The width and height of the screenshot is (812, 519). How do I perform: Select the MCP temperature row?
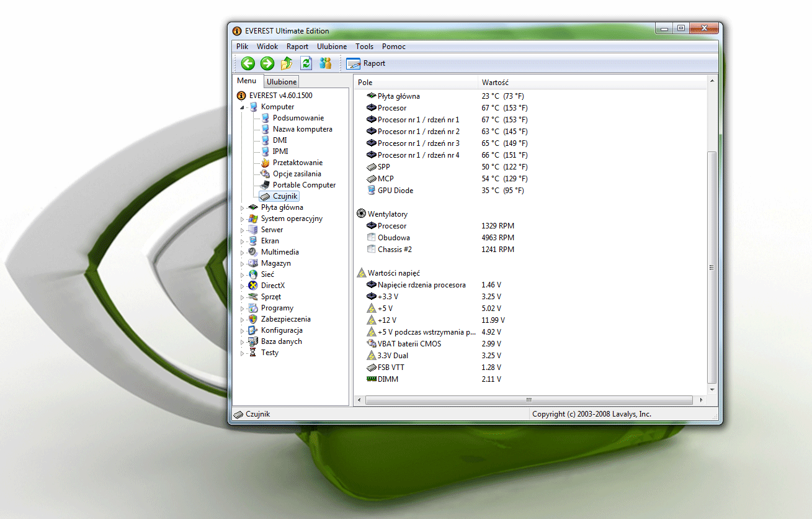[530, 179]
